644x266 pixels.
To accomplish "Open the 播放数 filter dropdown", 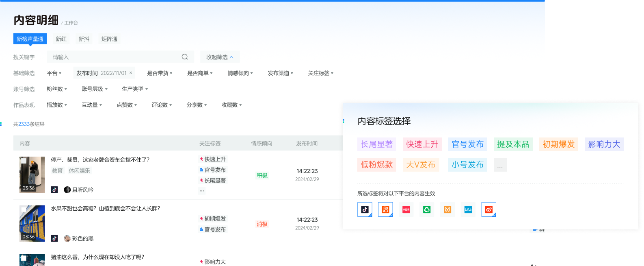I will 57,105.
